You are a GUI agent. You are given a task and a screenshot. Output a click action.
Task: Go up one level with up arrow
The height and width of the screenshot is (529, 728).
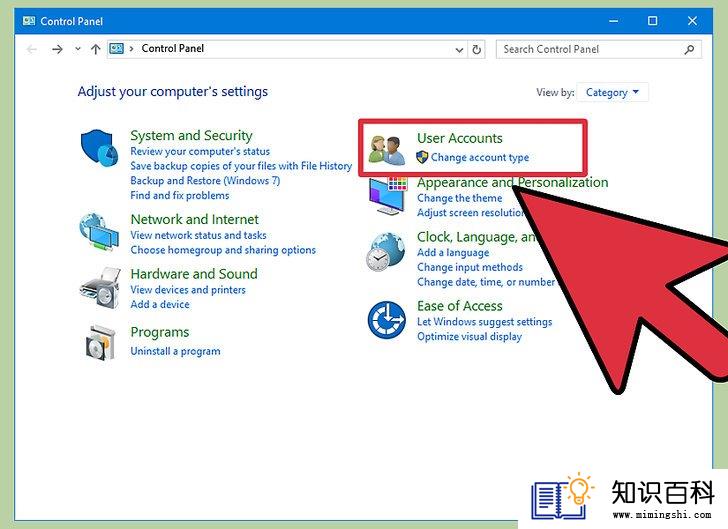(x=96, y=49)
